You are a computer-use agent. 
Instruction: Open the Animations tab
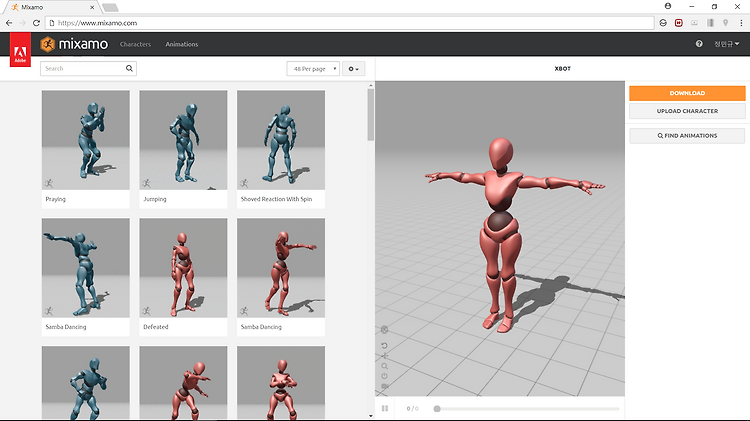tap(182, 44)
